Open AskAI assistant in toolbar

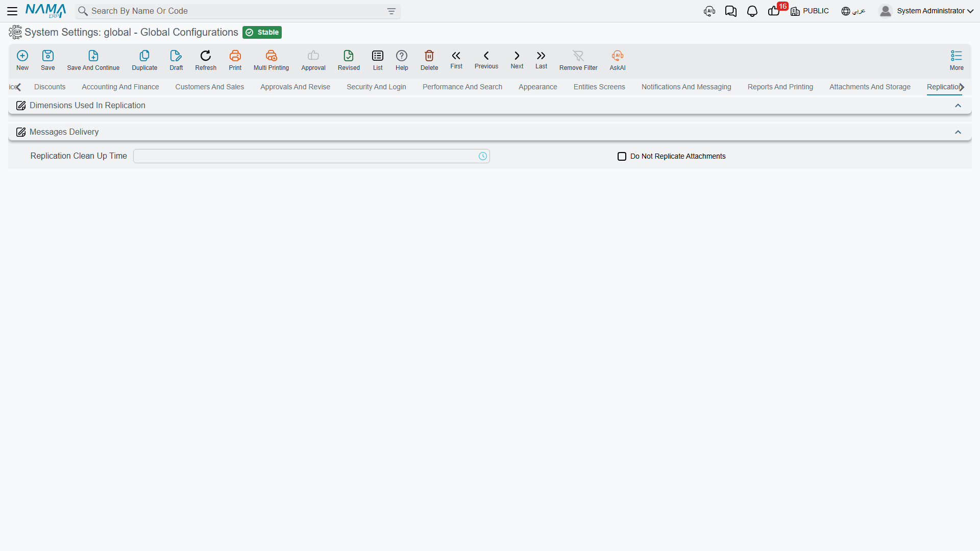618,60
